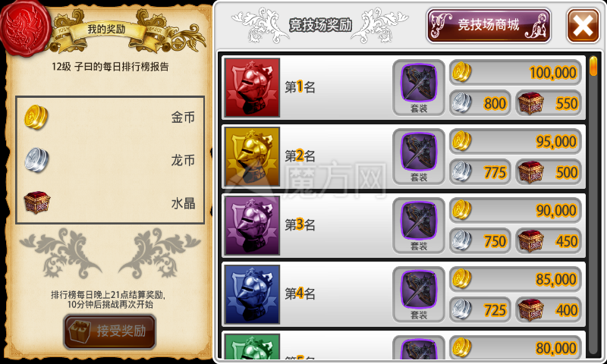Open the 套装 set on the green helmet row
The image size is (607, 364).
point(419,348)
